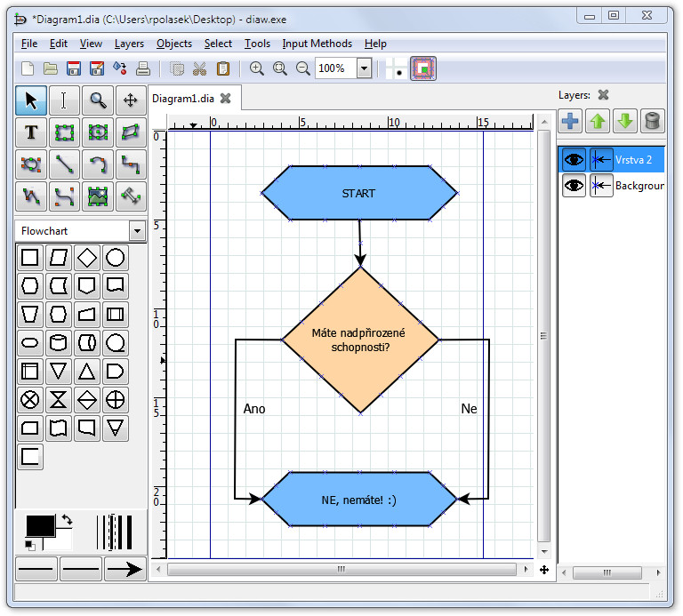Open the Objects menu
The width and height of the screenshot is (683, 616).
click(174, 44)
